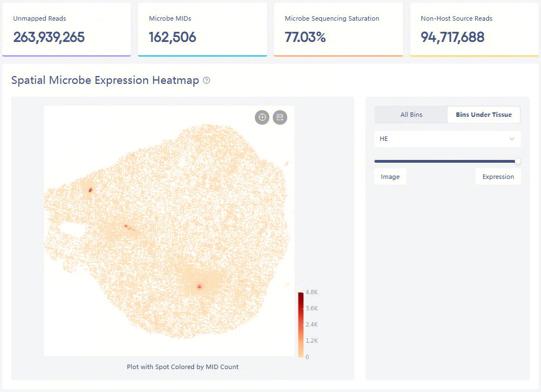The height and width of the screenshot is (392, 541).
Task: Click the red hotspot at bottom center of heatmap
Action: pyautogui.click(x=199, y=286)
